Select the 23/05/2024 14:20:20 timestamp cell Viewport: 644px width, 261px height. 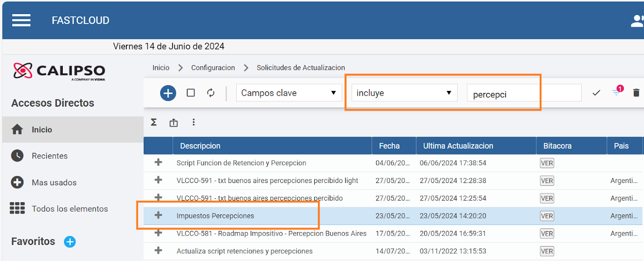point(453,216)
